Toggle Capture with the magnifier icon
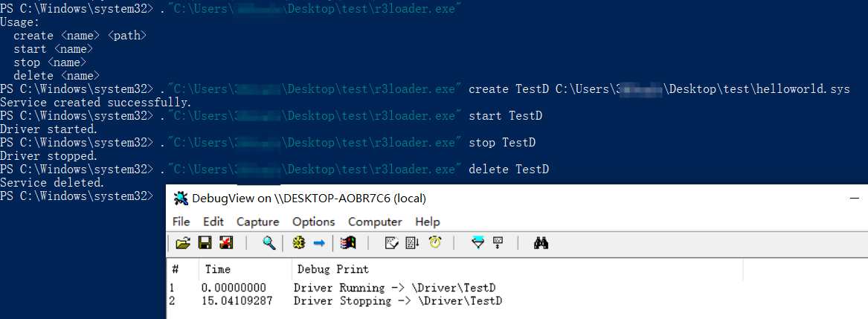 click(269, 242)
